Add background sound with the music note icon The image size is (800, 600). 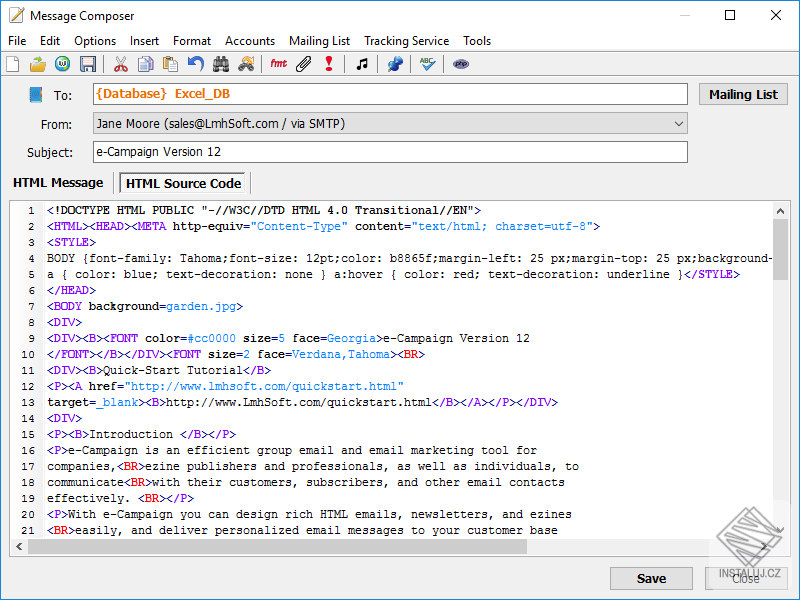(x=362, y=64)
